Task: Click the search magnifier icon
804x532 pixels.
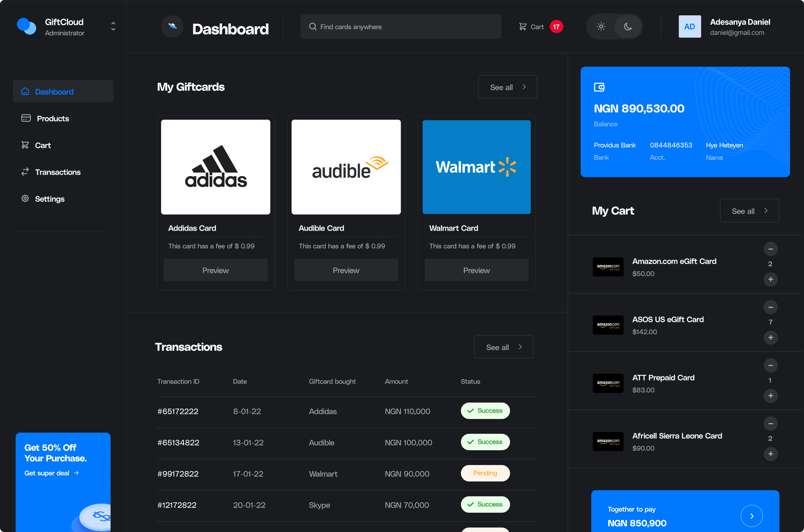Action: pyautogui.click(x=312, y=27)
